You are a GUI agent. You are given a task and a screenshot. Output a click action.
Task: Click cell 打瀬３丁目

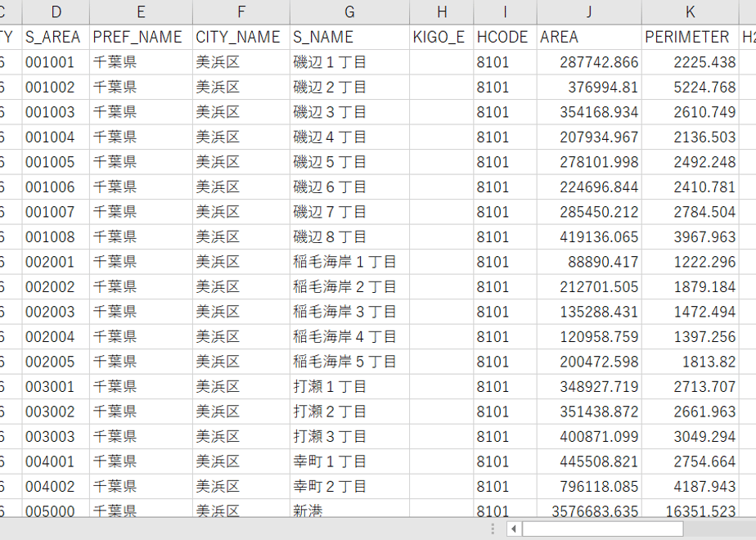pos(349,437)
